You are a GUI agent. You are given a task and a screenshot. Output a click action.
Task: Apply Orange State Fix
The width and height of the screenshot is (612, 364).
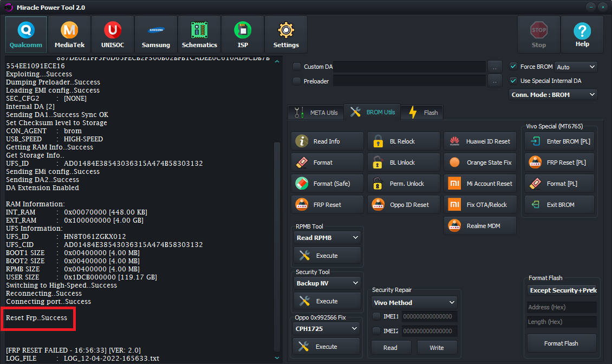480,162
